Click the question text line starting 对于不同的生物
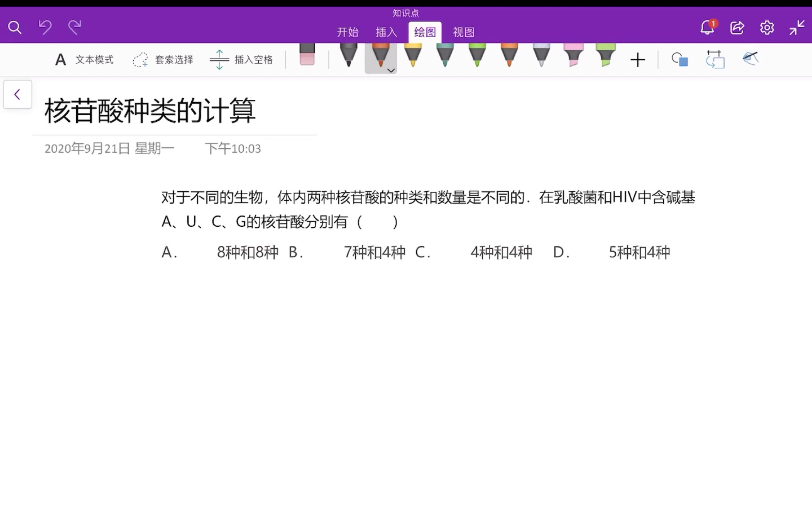 (428, 197)
